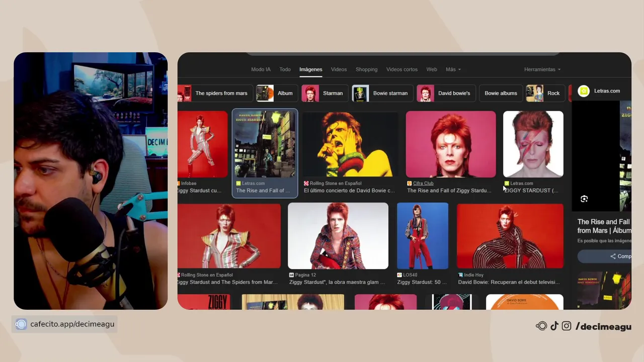This screenshot has height=362, width=644.
Task: Open the Aladdin Sane lightning bolt image
Action: tap(533, 144)
